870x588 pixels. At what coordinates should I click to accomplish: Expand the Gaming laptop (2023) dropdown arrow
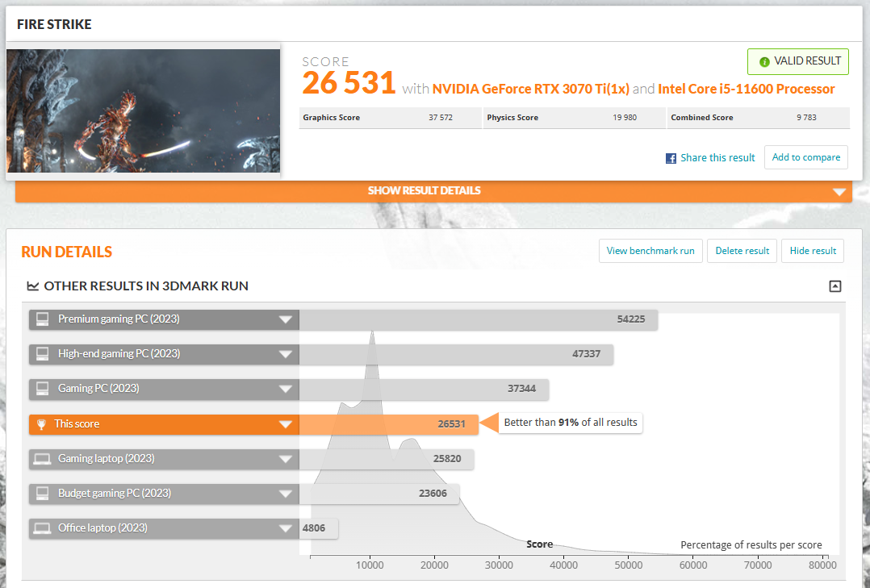click(285, 459)
